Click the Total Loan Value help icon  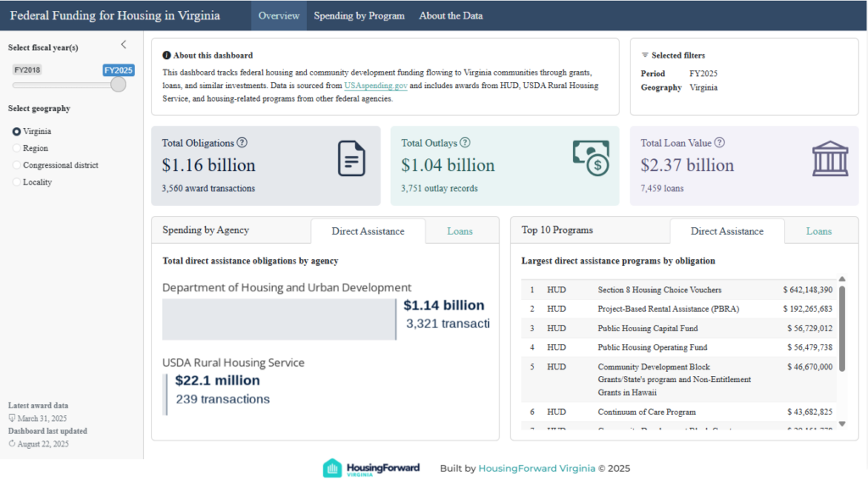click(720, 143)
